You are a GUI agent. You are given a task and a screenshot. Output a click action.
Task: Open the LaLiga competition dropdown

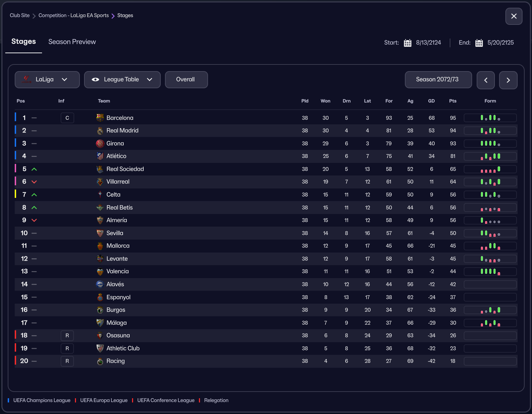tap(47, 80)
